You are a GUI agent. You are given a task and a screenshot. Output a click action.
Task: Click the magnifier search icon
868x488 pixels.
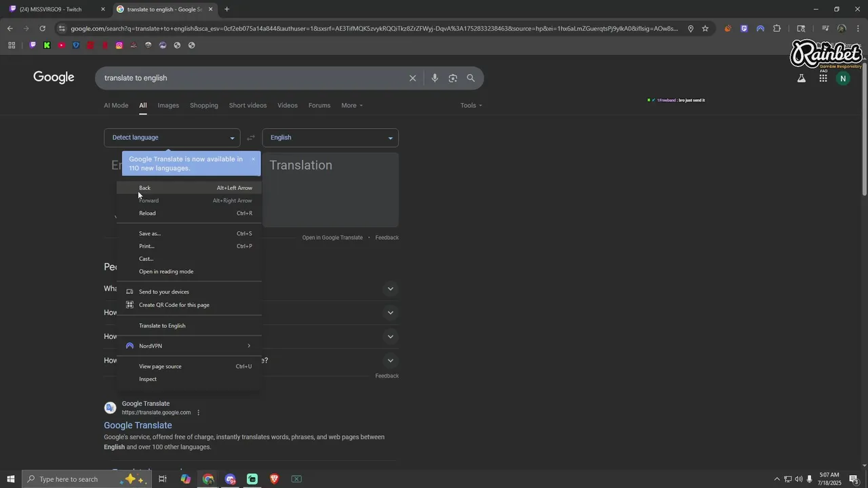[x=471, y=78]
